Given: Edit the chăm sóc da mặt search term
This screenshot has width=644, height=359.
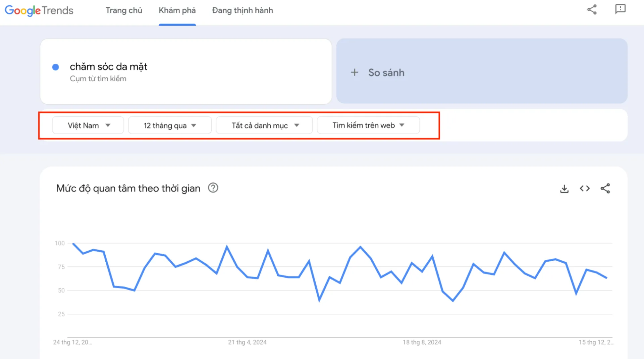Looking at the screenshot, I should pos(108,67).
